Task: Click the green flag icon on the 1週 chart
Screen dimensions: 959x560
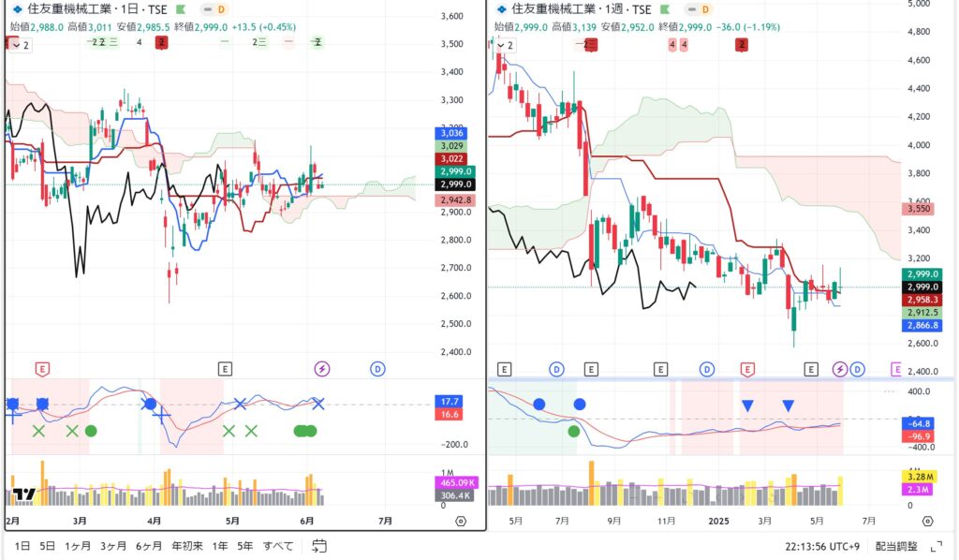Action: 665,9
